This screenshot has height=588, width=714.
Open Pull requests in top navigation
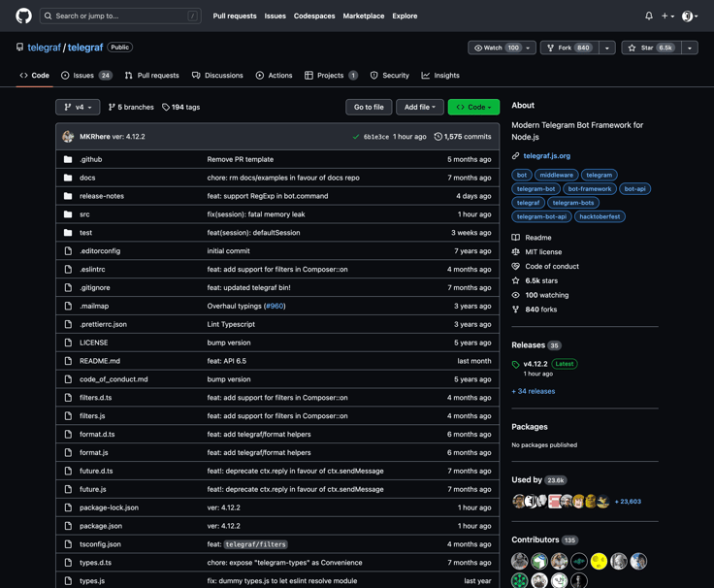[235, 16]
